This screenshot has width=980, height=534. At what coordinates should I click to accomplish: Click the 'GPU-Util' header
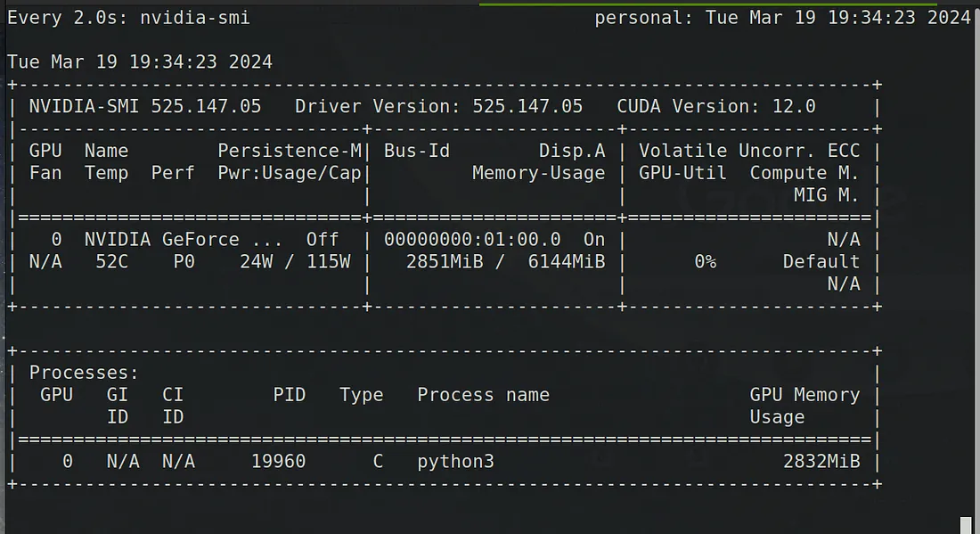[x=682, y=173]
